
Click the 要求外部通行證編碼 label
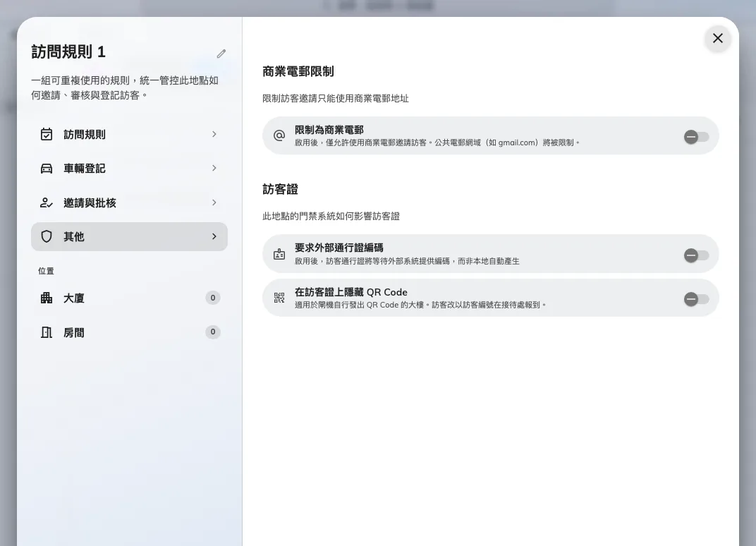(339, 248)
